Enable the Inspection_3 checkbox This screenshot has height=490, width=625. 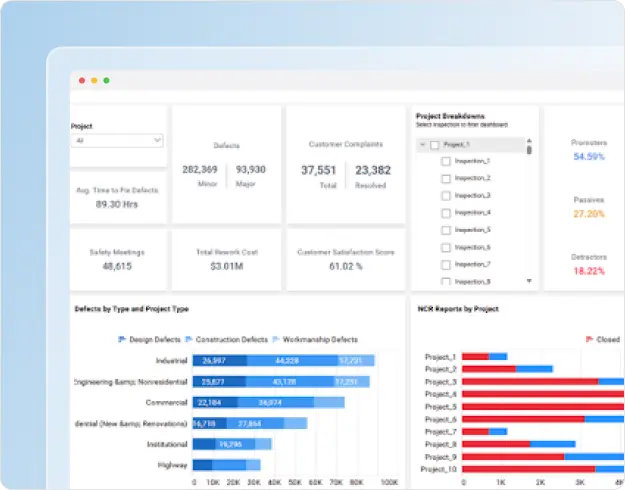pos(446,196)
